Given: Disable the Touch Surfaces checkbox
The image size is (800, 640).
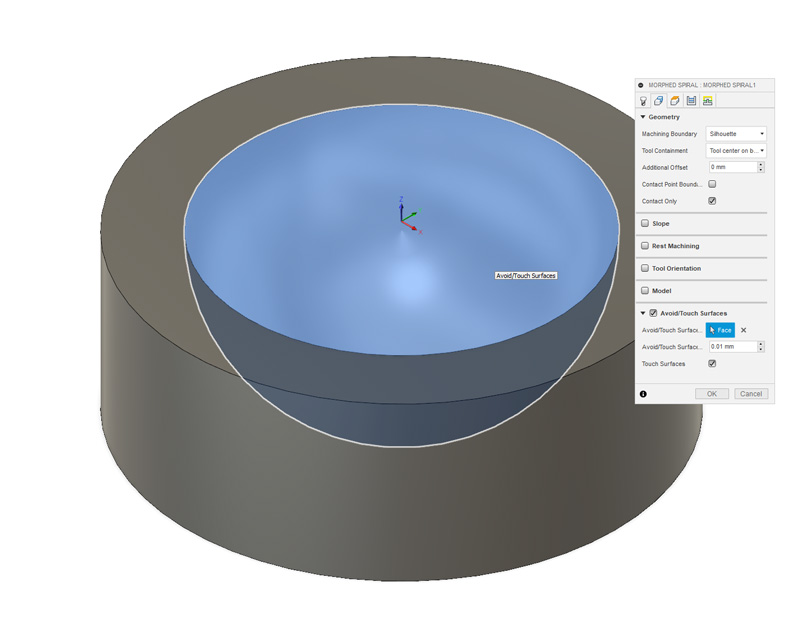Looking at the screenshot, I should [x=712, y=364].
